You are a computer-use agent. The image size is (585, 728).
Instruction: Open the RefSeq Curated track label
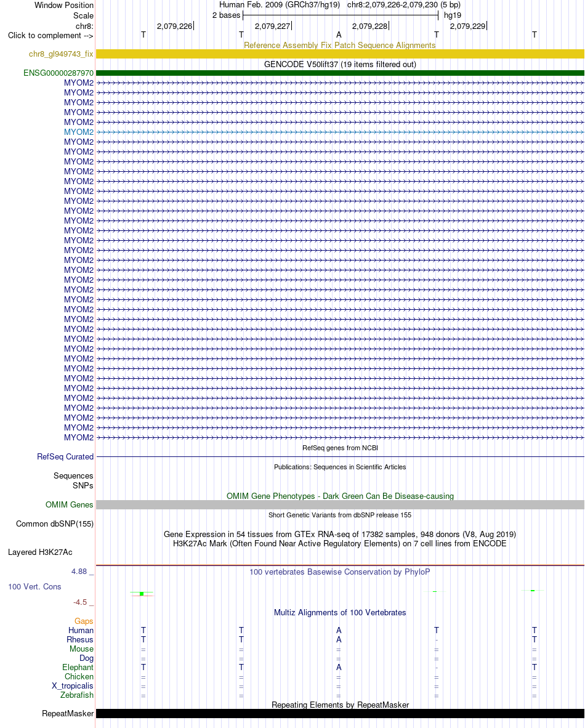coord(65,457)
